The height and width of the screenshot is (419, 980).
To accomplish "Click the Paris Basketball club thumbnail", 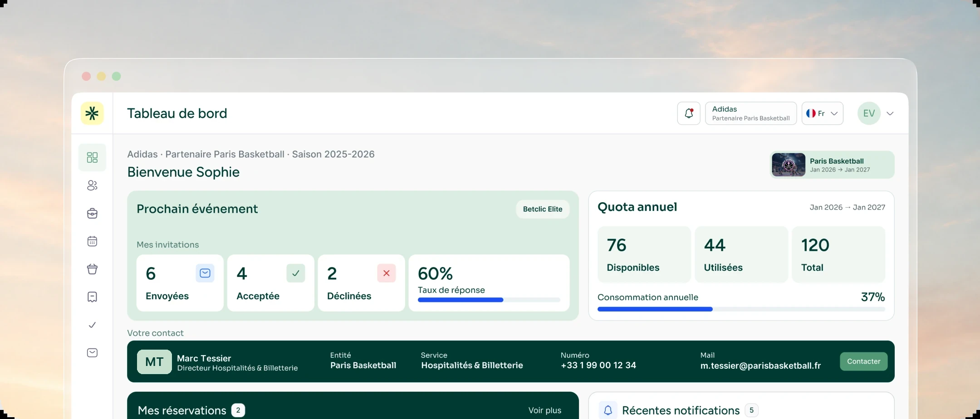I will click(x=789, y=165).
